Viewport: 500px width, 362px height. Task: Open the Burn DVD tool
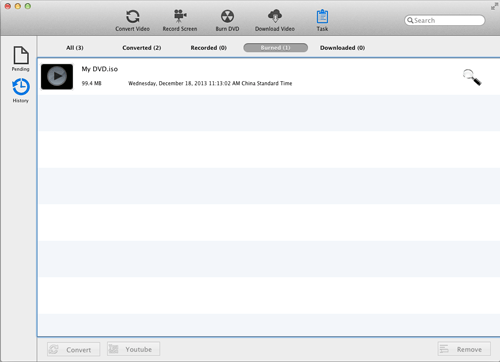227,21
